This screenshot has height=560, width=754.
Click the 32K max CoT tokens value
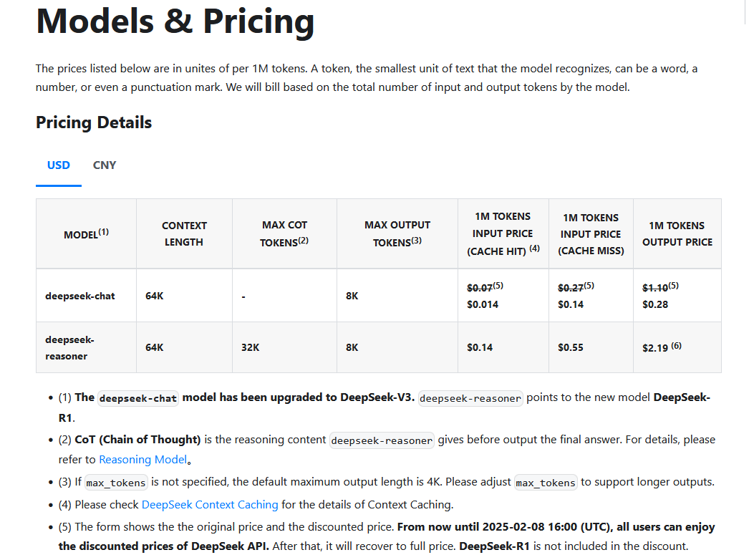[x=251, y=348]
